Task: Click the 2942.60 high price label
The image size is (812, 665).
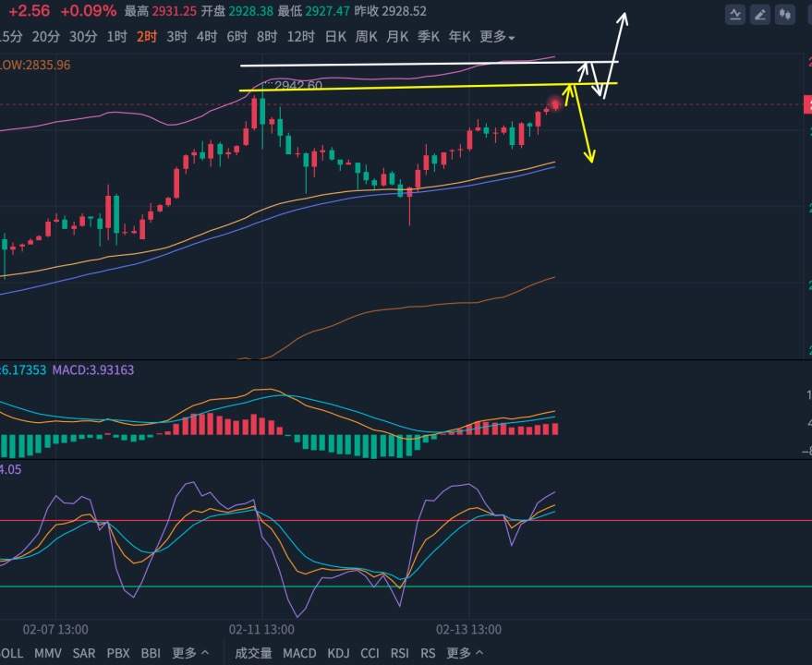Action: (298, 85)
